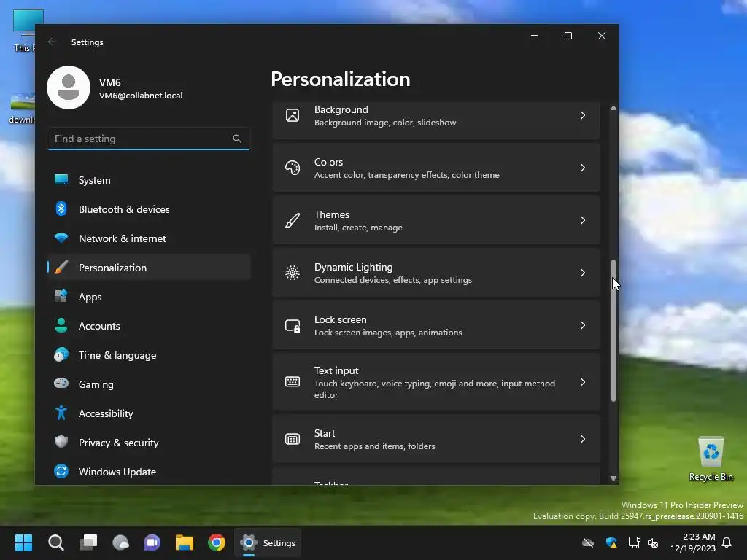Click the Settings taskbar app button
The image size is (747, 560).
click(268, 542)
